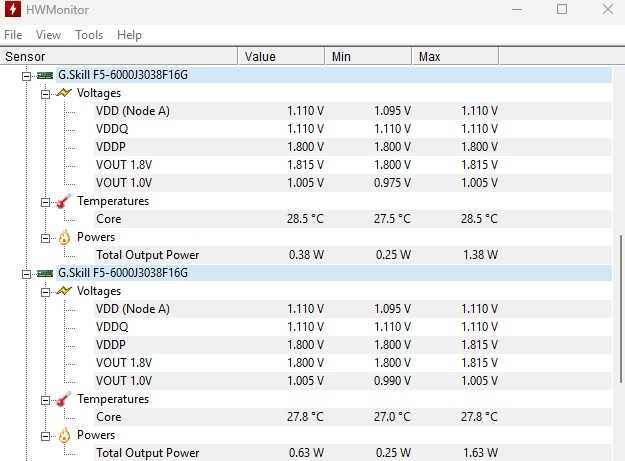The height and width of the screenshot is (461, 625).
Task: Click the Max column header
Action: click(455, 56)
